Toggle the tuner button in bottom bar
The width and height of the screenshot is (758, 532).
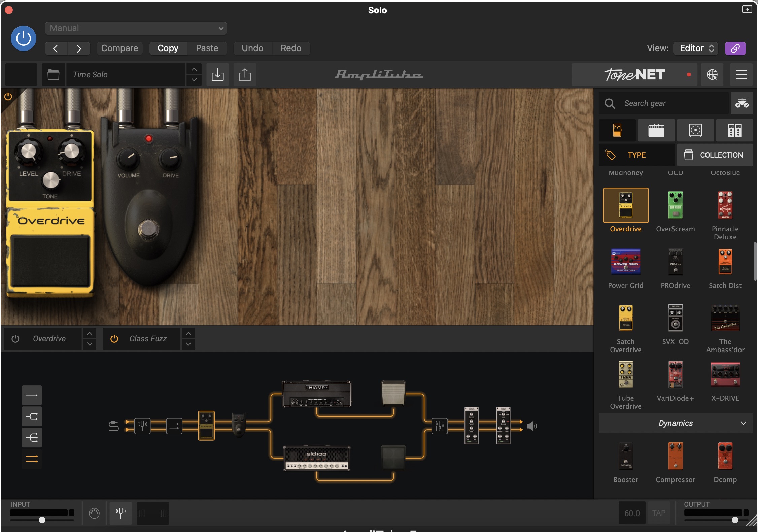121,513
